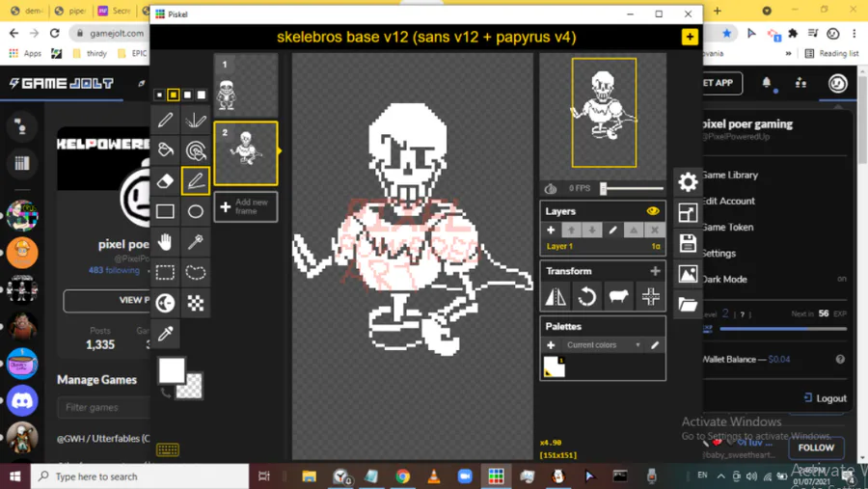Open Game Token menu item
The width and height of the screenshot is (868, 489).
tap(727, 227)
